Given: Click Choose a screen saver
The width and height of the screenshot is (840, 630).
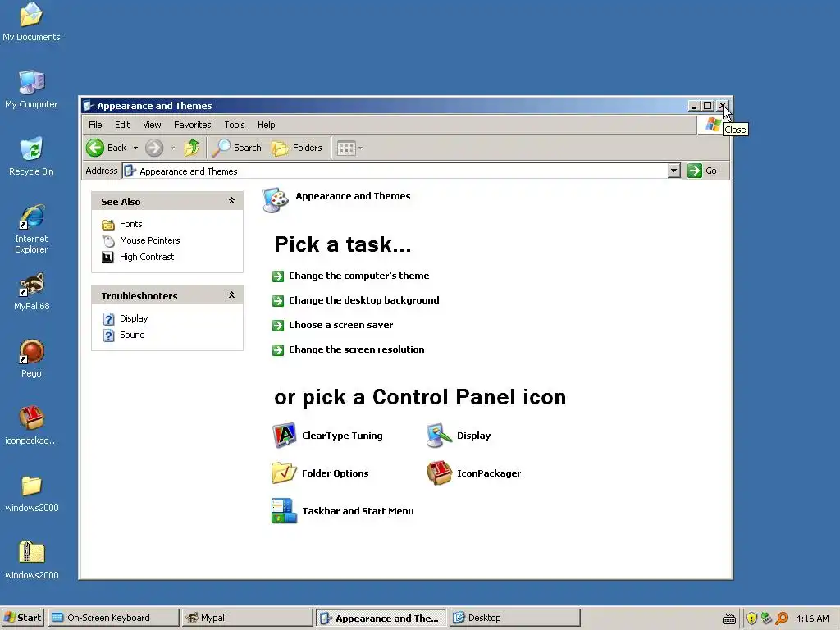Looking at the screenshot, I should coord(340,325).
